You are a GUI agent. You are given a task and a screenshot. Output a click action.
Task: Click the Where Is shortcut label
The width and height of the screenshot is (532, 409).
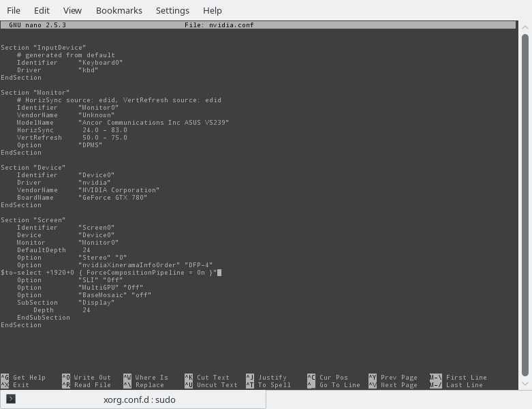click(x=151, y=378)
